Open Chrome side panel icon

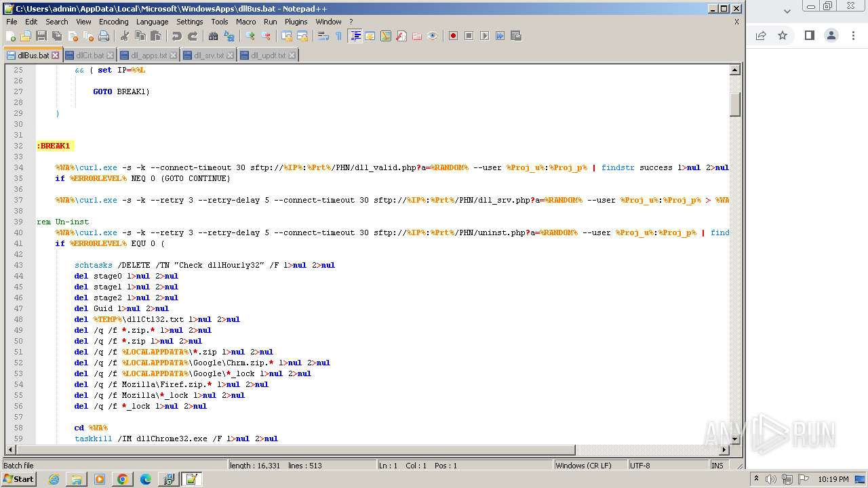click(x=809, y=35)
